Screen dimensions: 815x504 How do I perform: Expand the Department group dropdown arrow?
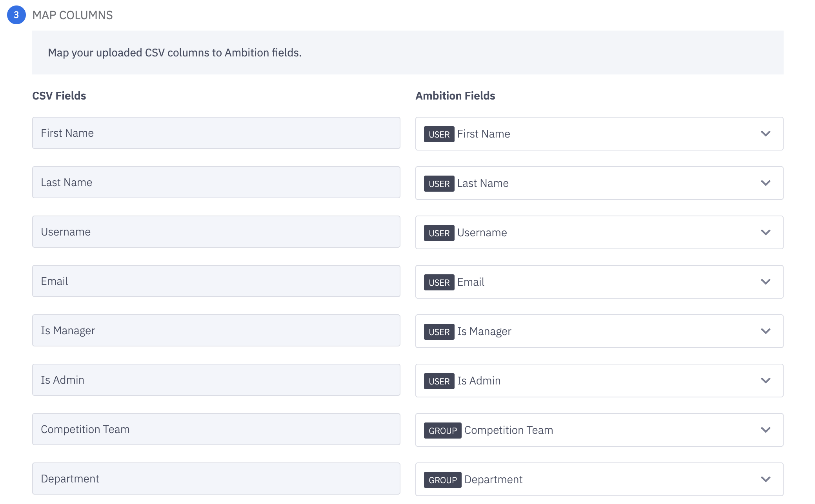pyautogui.click(x=765, y=480)
